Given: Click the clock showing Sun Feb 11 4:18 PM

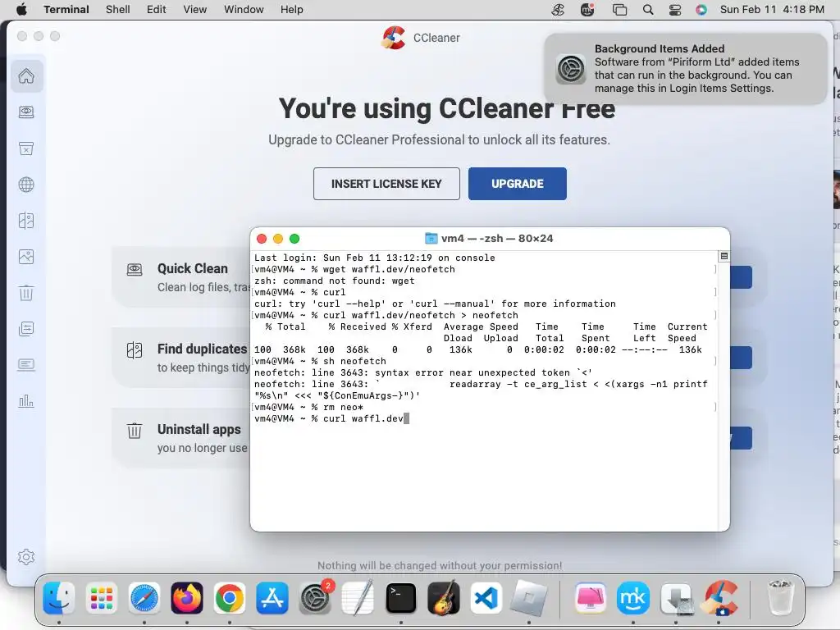Looking at the screenshot, I should (x=772, y=10).
